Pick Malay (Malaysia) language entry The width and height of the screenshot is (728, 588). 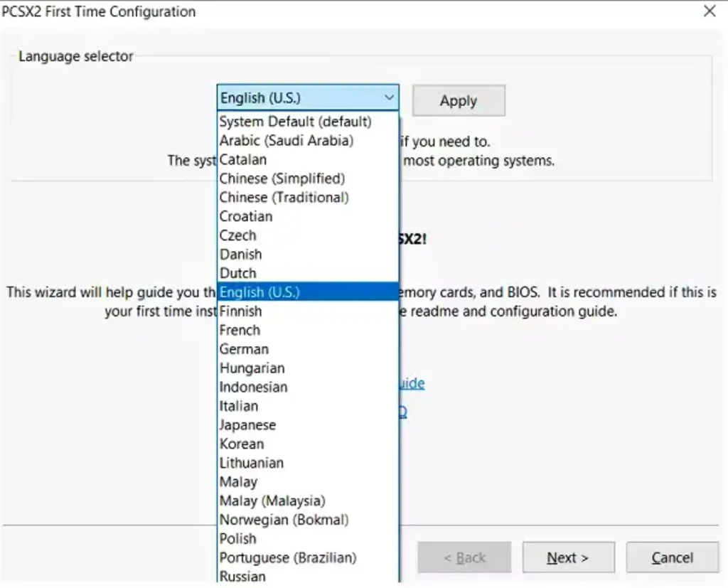272,501
